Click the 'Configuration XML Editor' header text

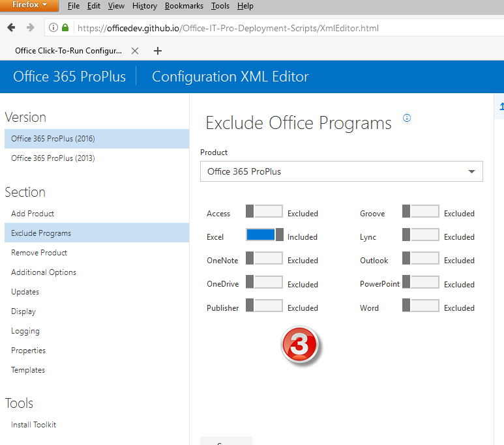click(x=230, y=76)
